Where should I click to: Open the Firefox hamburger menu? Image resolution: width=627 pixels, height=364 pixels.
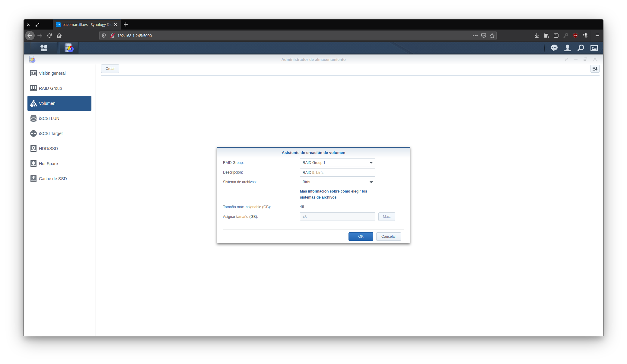click(597, 36)
